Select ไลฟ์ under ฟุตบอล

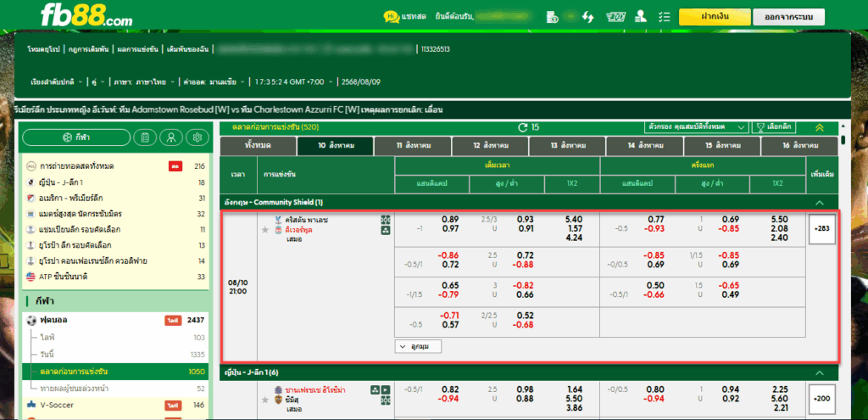tap(115, 337)
